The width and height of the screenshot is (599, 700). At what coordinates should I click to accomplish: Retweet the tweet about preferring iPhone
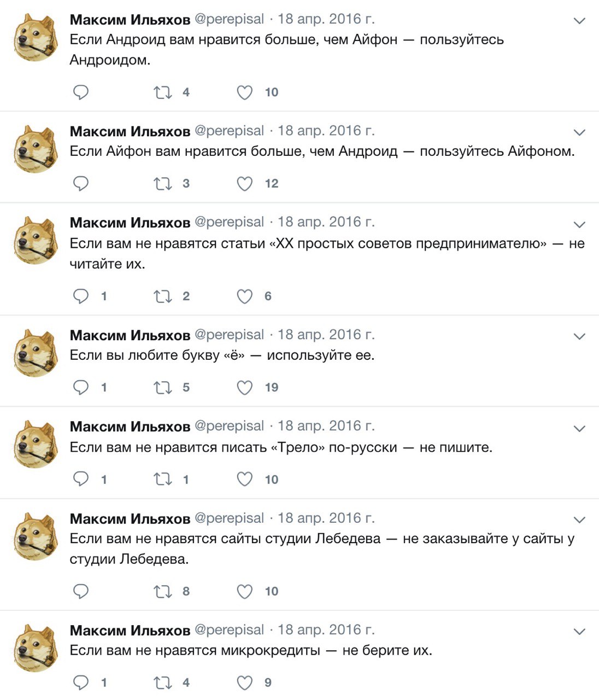pyautogui.click(x=163, y=184)
